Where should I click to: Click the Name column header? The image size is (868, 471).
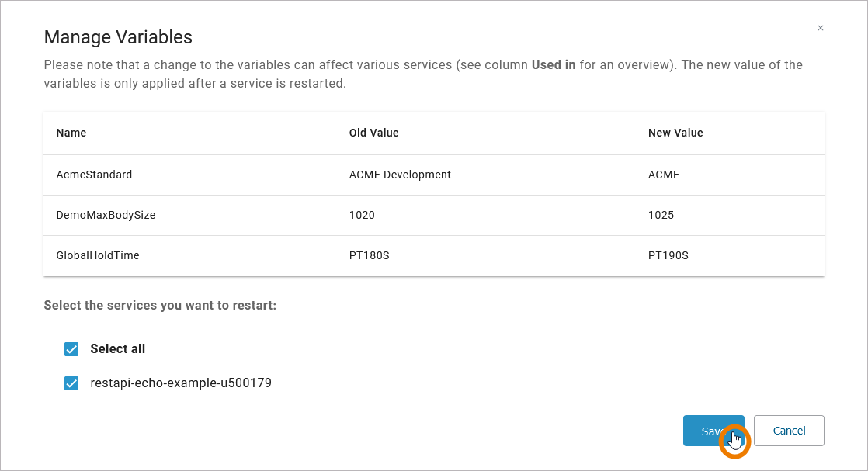71,133
